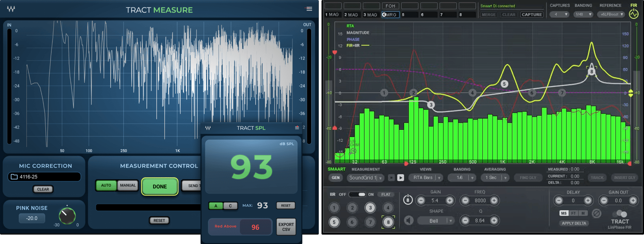Open the 1/48 banding dropdown
The image size is (644, 244).
(x=583, y=15)
